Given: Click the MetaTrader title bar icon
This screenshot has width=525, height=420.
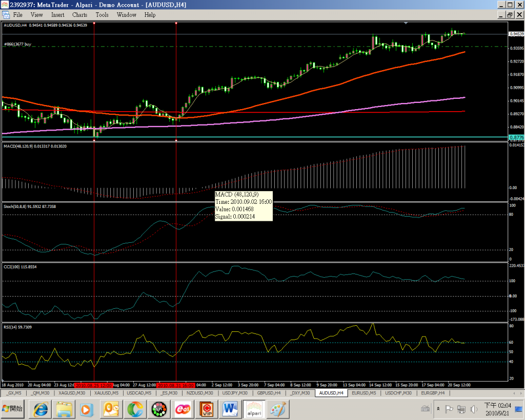Looking at the screenshot, I should (5, 5).
